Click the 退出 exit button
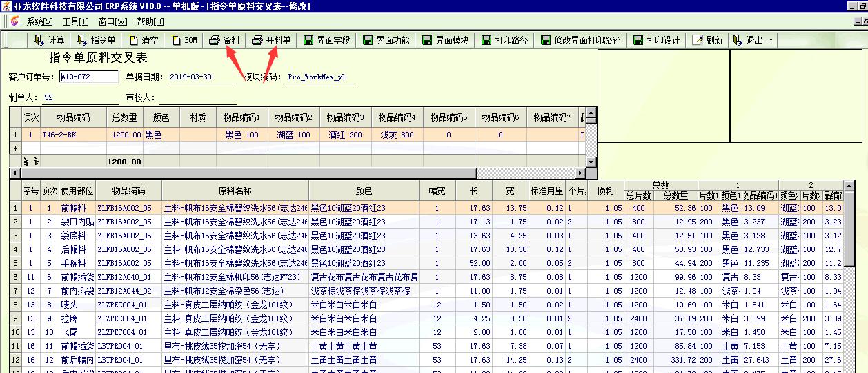The width and height of the screenshot is (868, 373). (x=749, y=40)
